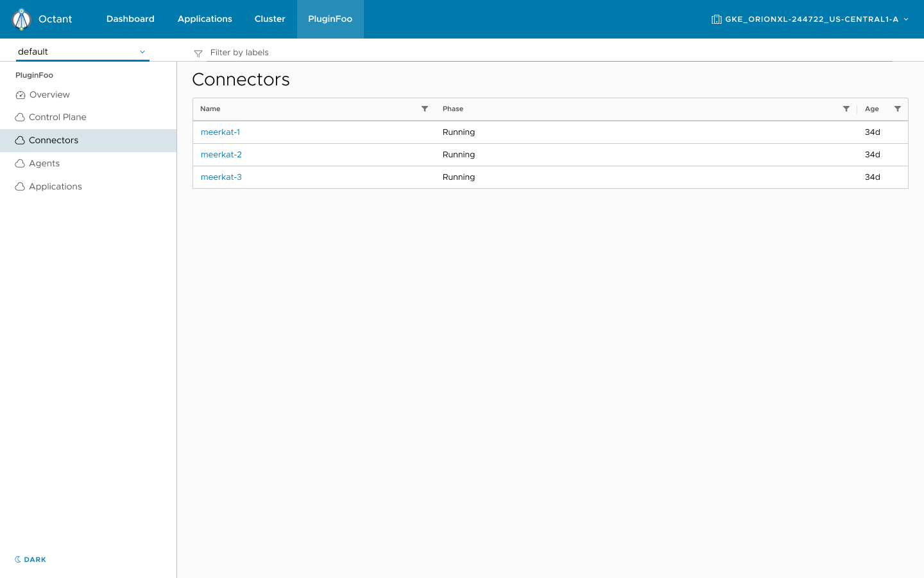The image size is (924, 578).
Task: Switch to the Dashboard tab
Action: point(130,19)
